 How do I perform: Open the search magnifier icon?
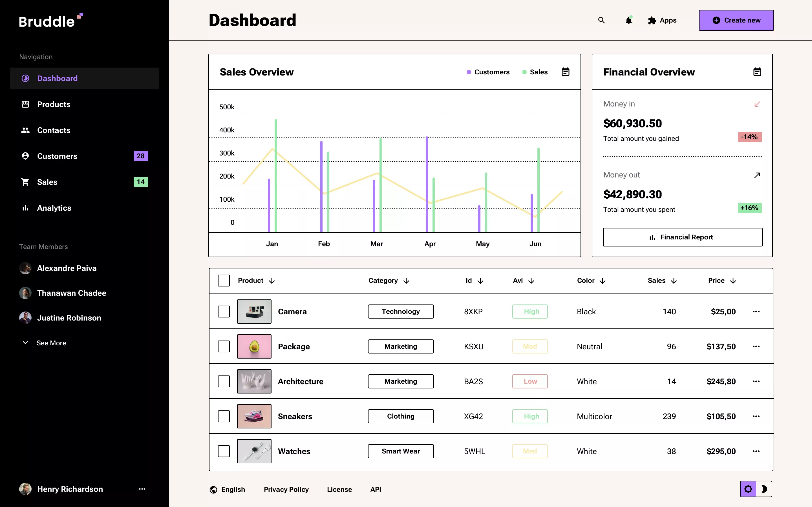[x=601, y=21]
